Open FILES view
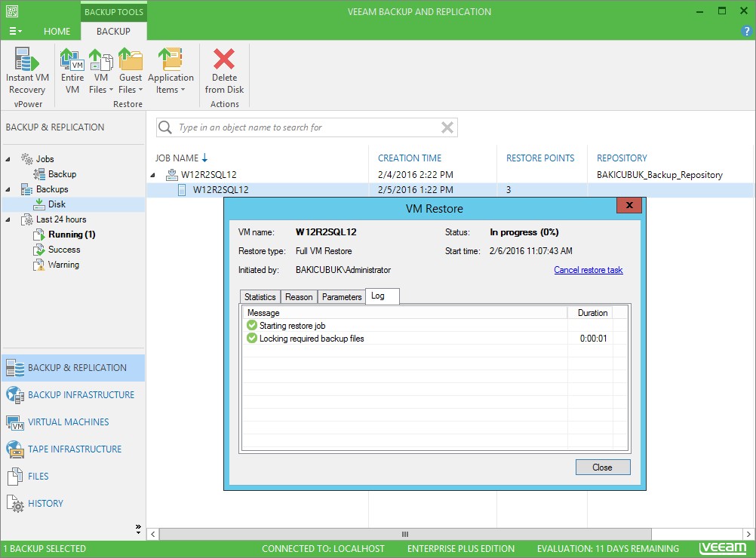This screenshot has height=558, width=756. pyautogui.click(x=73, y=476)
